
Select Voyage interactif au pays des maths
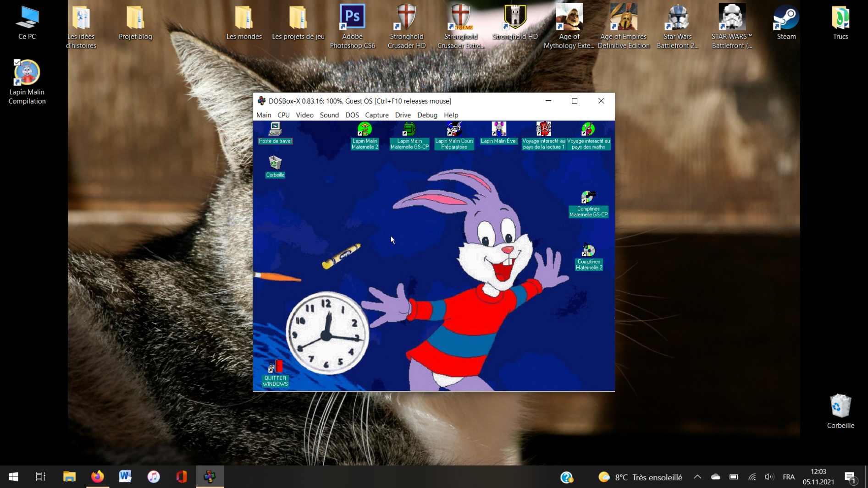point(588,136)
